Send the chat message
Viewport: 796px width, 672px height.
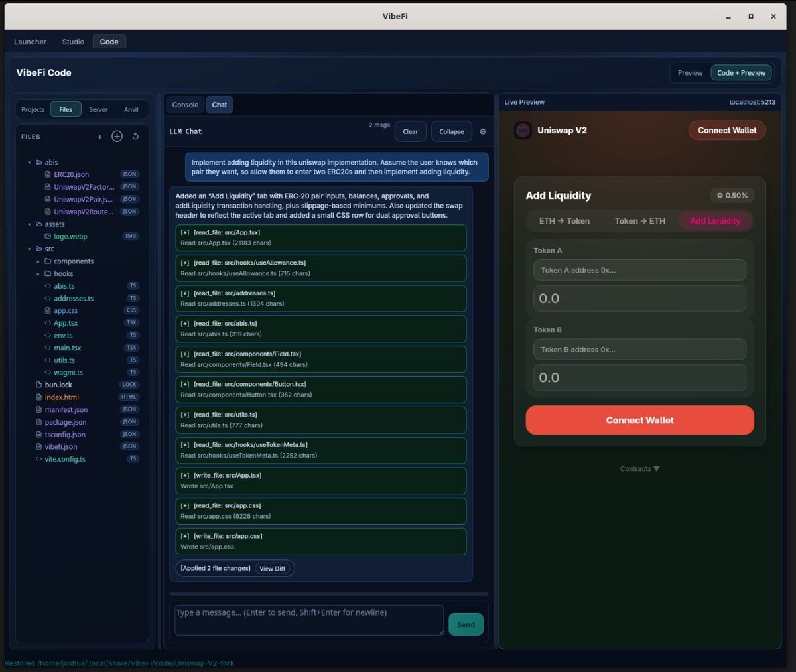point(466,624)
